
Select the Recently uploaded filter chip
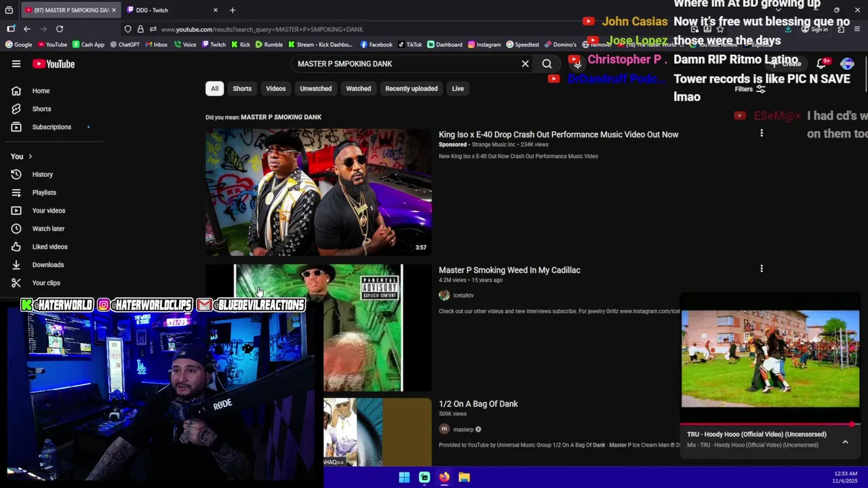click(x=412, y=89)
